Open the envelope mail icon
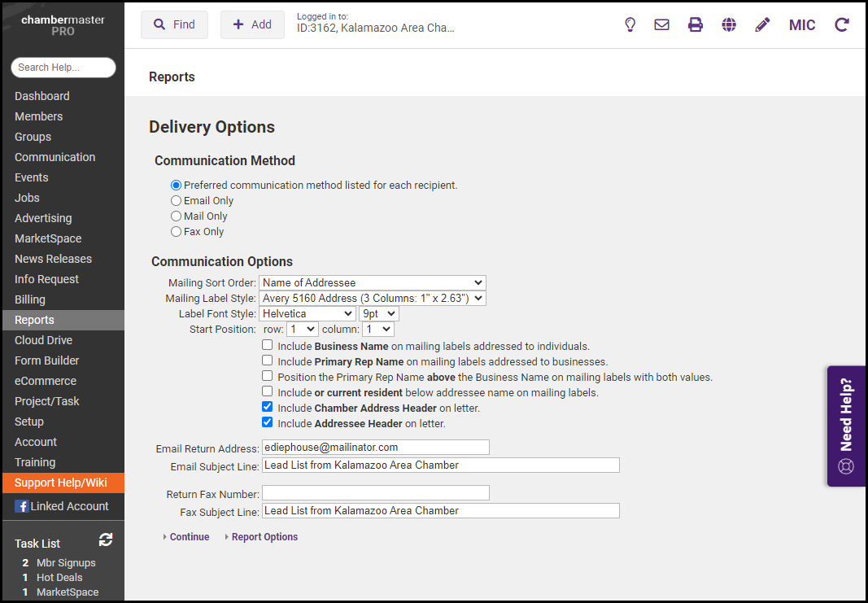 point(662,24)
